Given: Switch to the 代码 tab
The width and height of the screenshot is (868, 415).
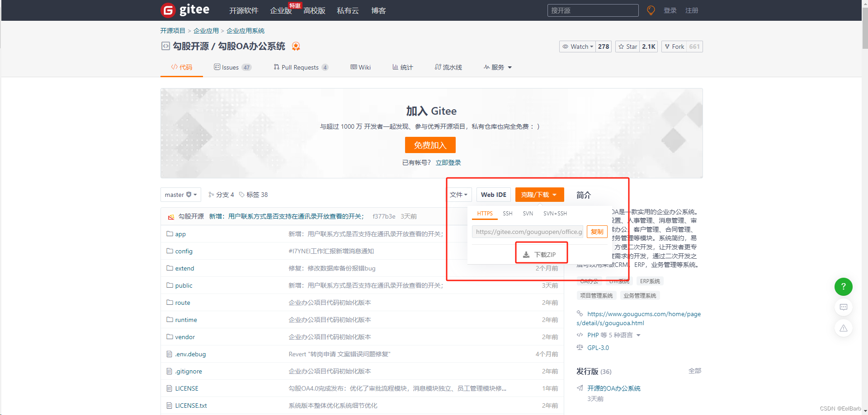Looking at the screenshot, I should [x=182, y=67].
